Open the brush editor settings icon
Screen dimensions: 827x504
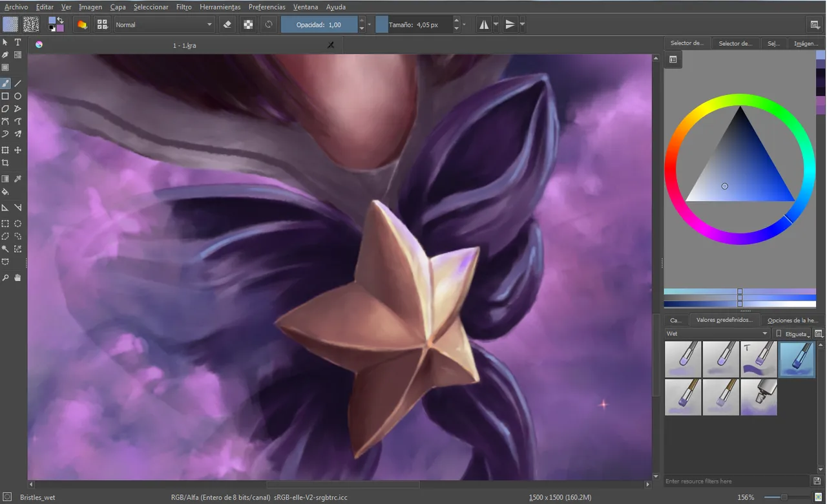(82, 25)
